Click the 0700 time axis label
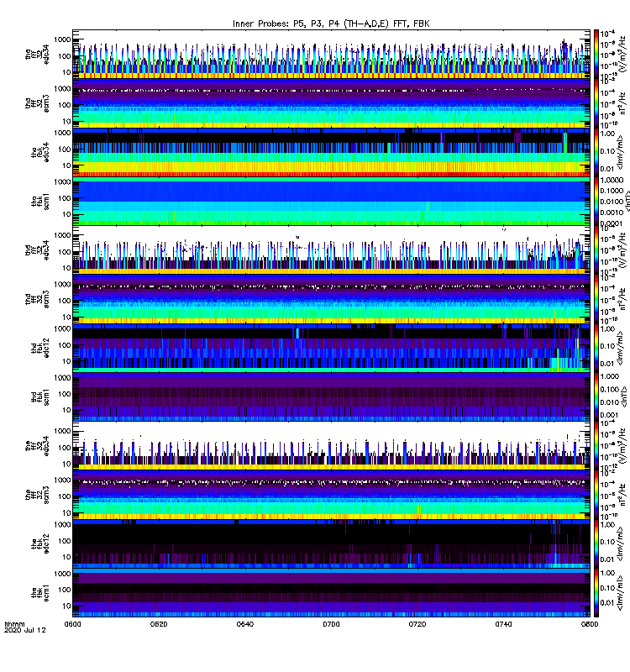 tap(331, 624)
